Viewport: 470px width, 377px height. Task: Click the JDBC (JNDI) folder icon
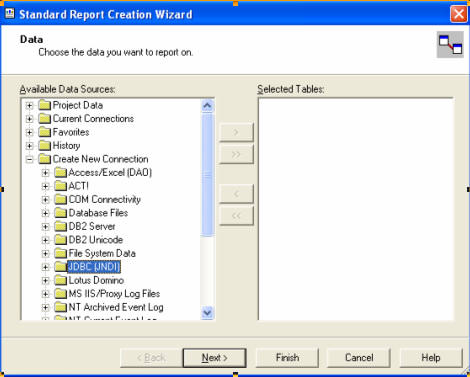click(x=60, y=267)
